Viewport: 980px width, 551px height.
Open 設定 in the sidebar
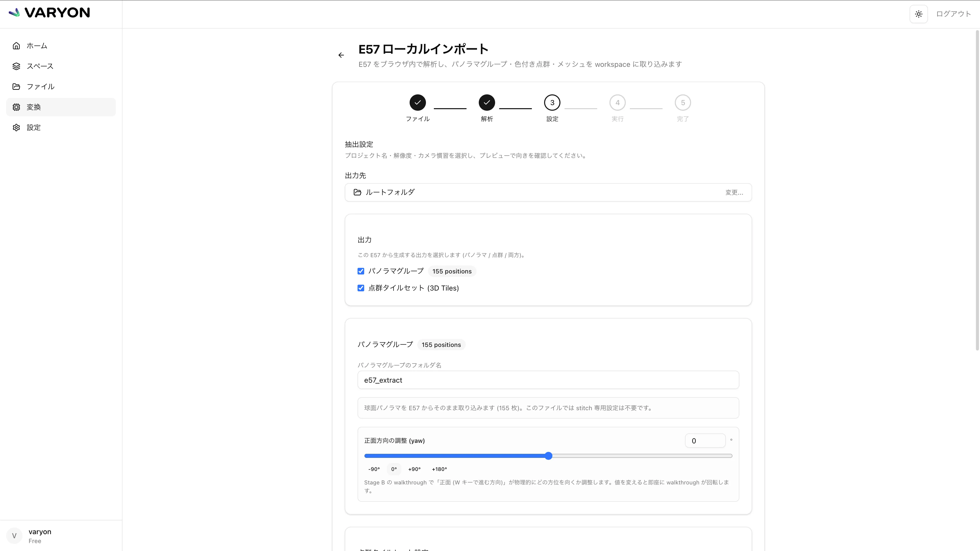61,127
